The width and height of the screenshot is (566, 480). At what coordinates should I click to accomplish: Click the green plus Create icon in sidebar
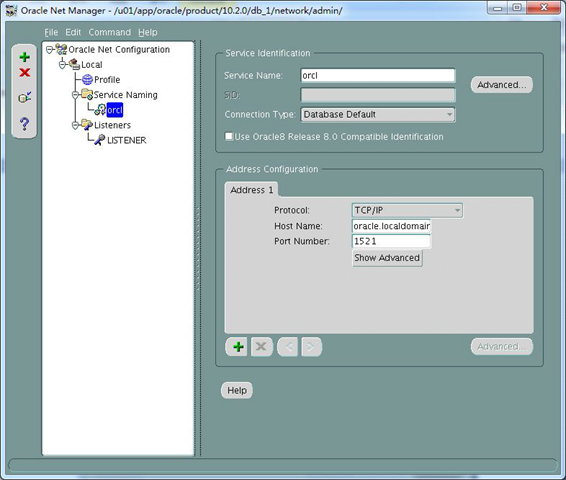pyautogui.click(x=25, y=57)
